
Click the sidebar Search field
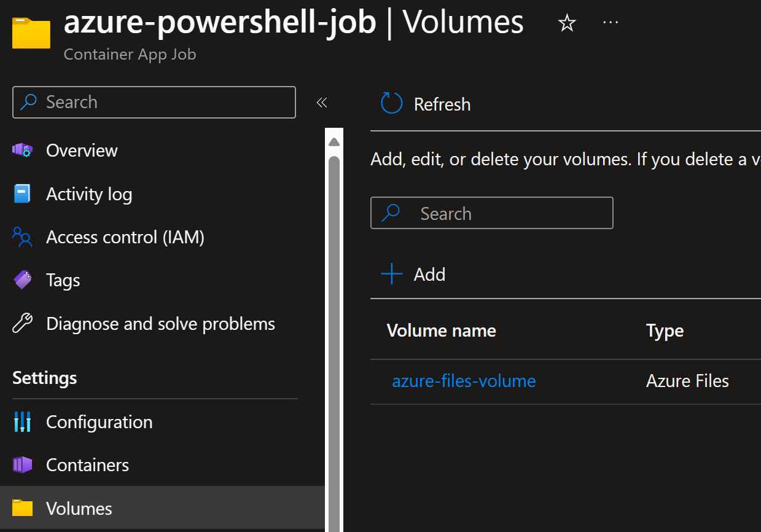(154, 102)
